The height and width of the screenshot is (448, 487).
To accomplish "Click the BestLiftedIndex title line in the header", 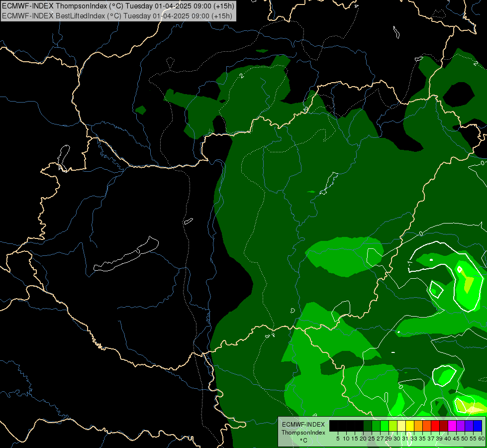I will tap(117, 16).
